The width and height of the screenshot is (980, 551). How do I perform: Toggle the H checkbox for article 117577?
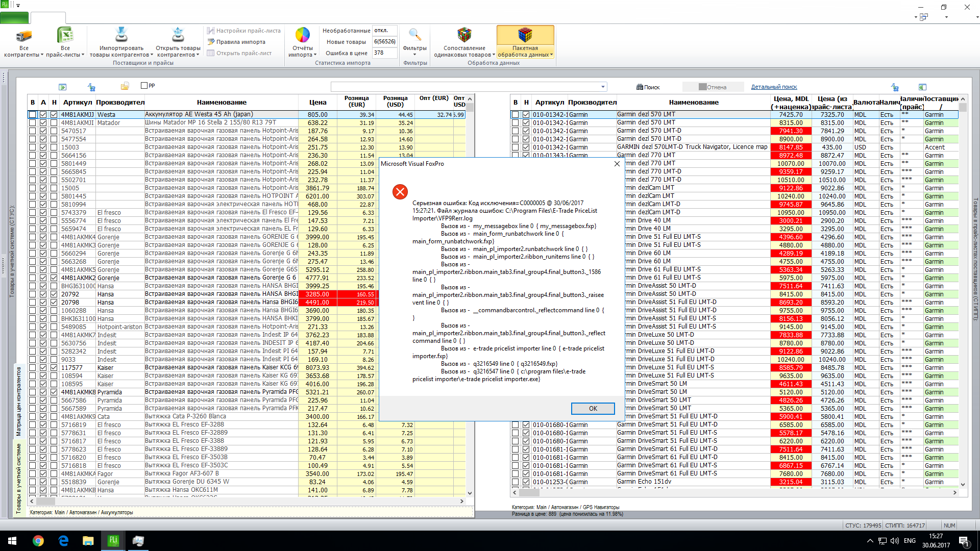pos(54,368)
